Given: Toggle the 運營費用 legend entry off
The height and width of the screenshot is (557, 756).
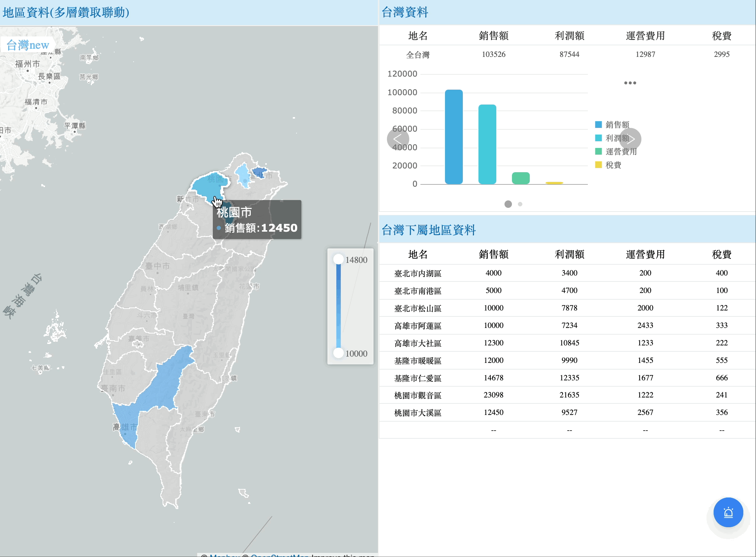Looking at the screenshot, I should pyautogui.click(x=618, y=151).
